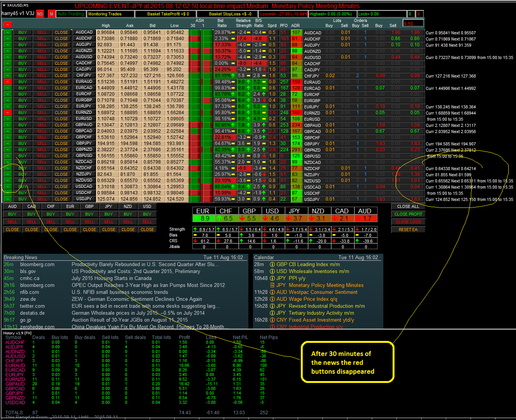Viewport: 516px width, 420px height.
Task: Click SELL on the AUDJPY row
Action: click(x=42, y=45)
